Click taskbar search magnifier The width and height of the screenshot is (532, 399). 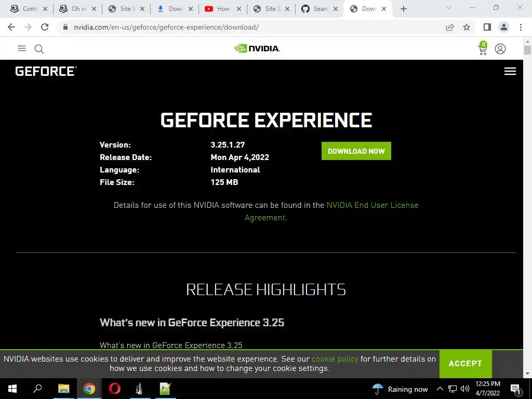coord(37,389)
